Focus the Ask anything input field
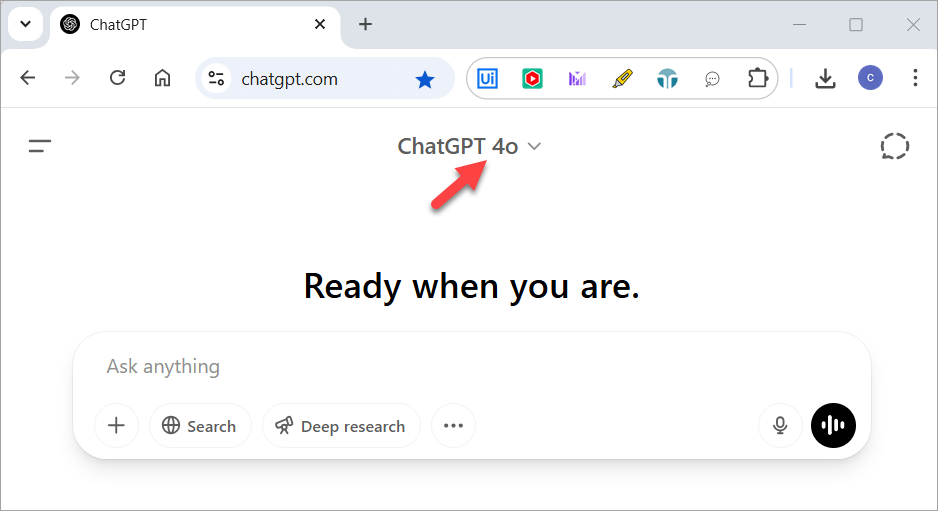Image resolution: width=938 pixels, height=511 pixels. click(471, 366)
